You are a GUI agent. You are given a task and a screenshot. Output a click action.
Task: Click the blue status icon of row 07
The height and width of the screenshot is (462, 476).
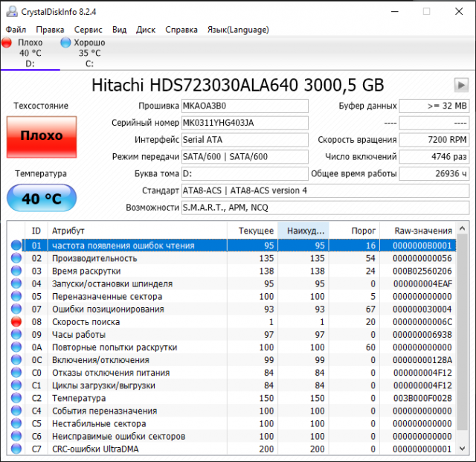(16, 309)
